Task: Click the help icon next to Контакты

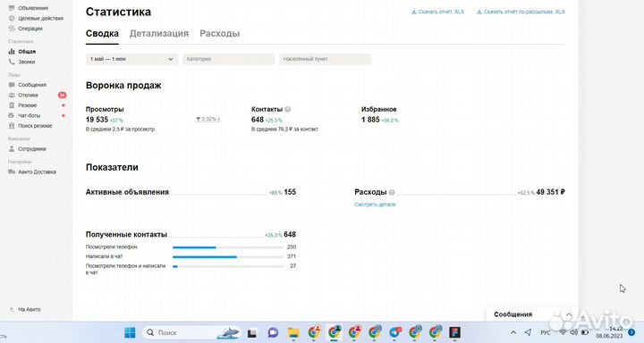Action: (288, 109)
